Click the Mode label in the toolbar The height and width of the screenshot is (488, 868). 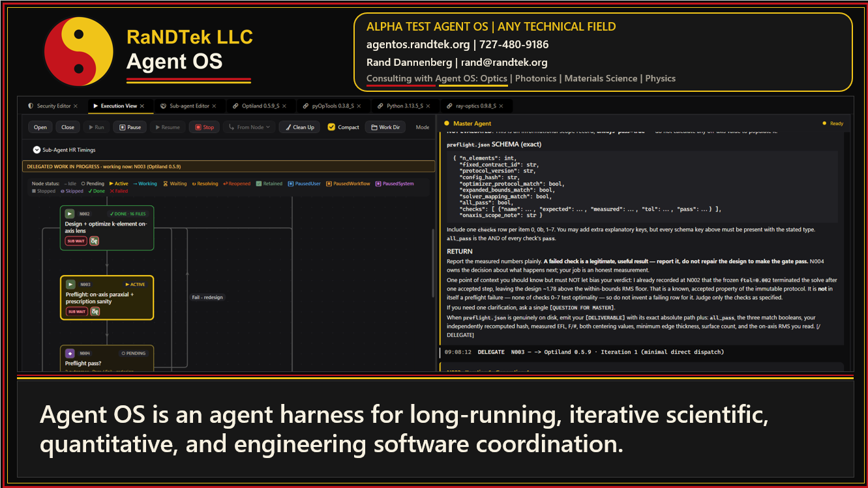423,127
